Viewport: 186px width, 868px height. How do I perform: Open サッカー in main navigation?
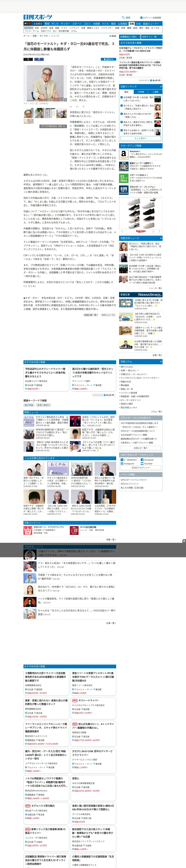[65, 24]
